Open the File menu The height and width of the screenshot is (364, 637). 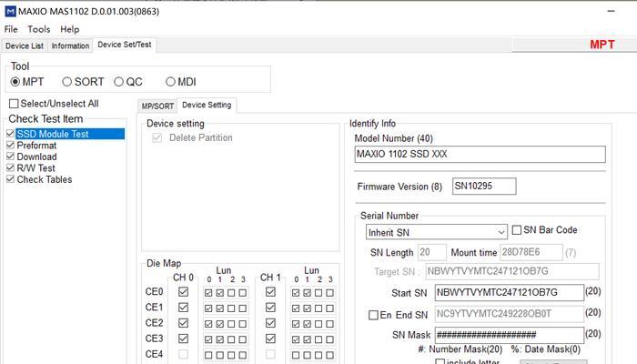(x=11, y=29)
